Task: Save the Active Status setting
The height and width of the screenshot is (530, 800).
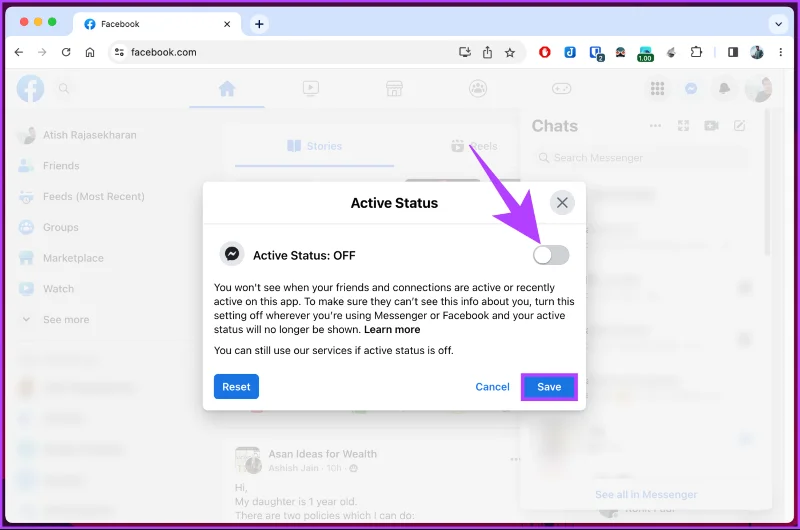Action: click(x=549, y=387)
